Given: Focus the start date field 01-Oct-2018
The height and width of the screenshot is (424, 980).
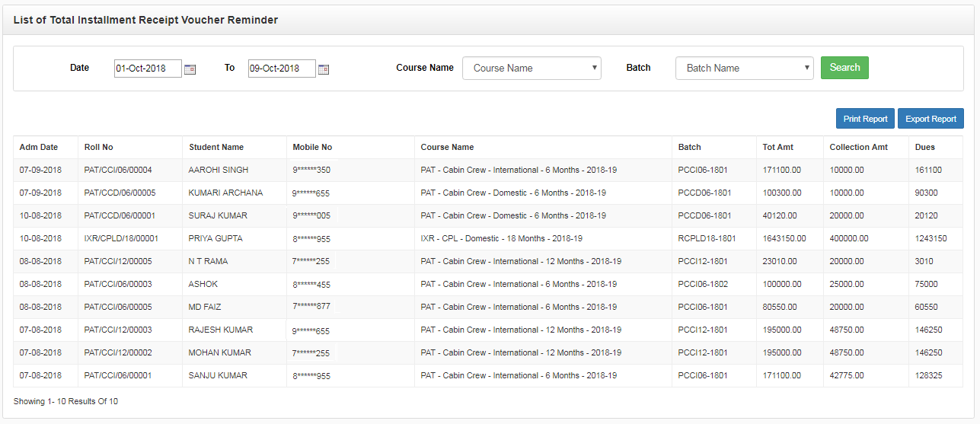Looking at the screenshot, I should [x=148, y=69].
